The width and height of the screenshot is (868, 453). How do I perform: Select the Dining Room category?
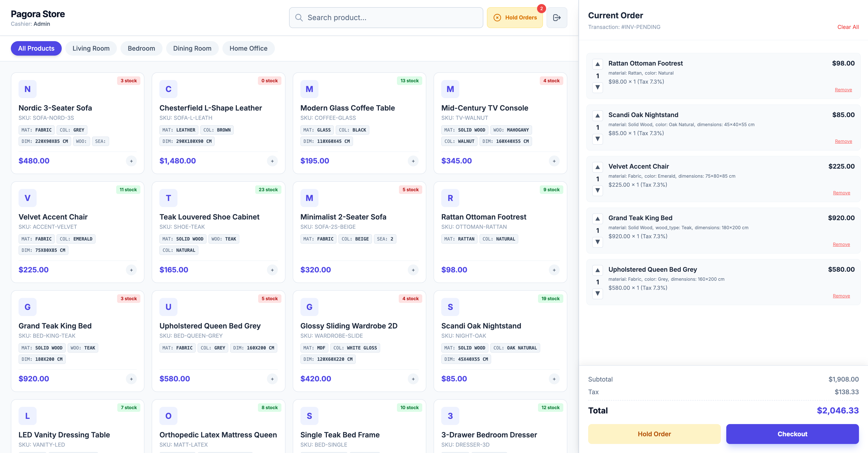[x=192, y=49]
